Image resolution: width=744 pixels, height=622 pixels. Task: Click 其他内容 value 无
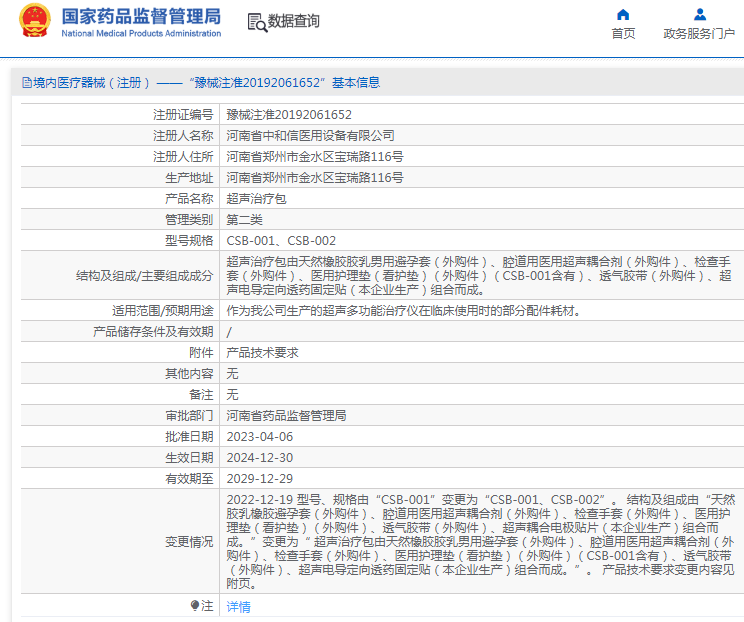pos(232,373)
